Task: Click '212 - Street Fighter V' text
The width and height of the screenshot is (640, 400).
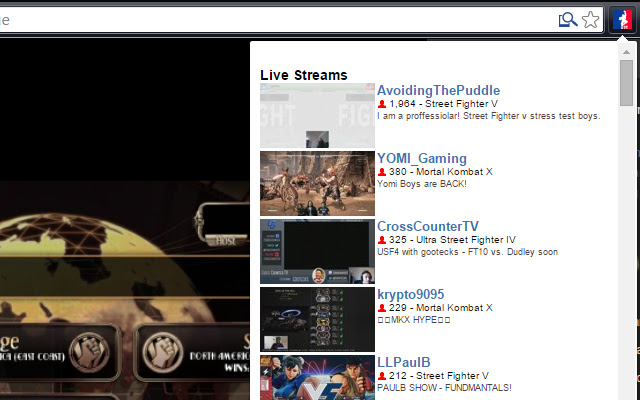Action: click(439, 376)
